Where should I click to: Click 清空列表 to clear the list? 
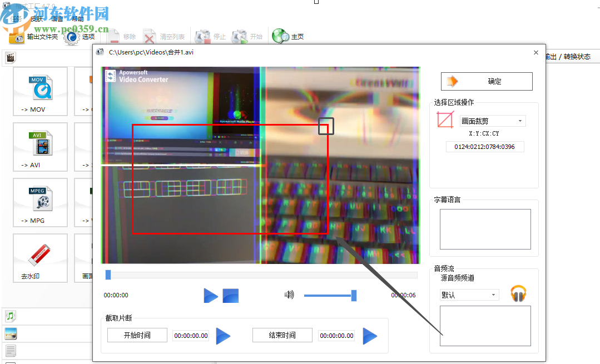[x=164, y=37]
